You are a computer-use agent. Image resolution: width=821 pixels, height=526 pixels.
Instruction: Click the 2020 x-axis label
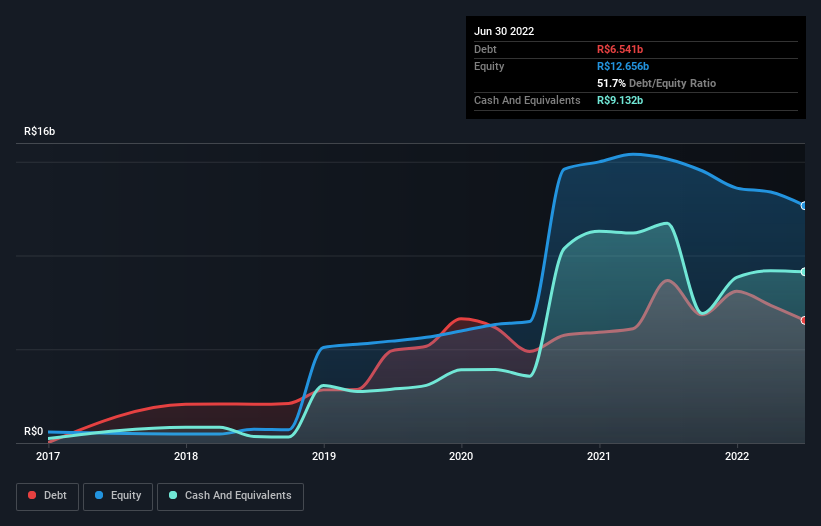click(461, 456)
